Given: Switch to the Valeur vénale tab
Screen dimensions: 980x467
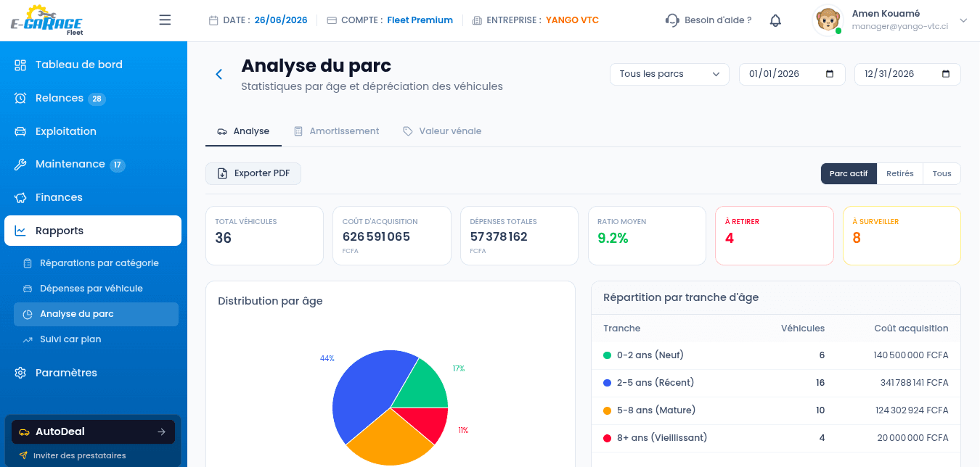Looking at the screenshot, I should tap(442, 131).
